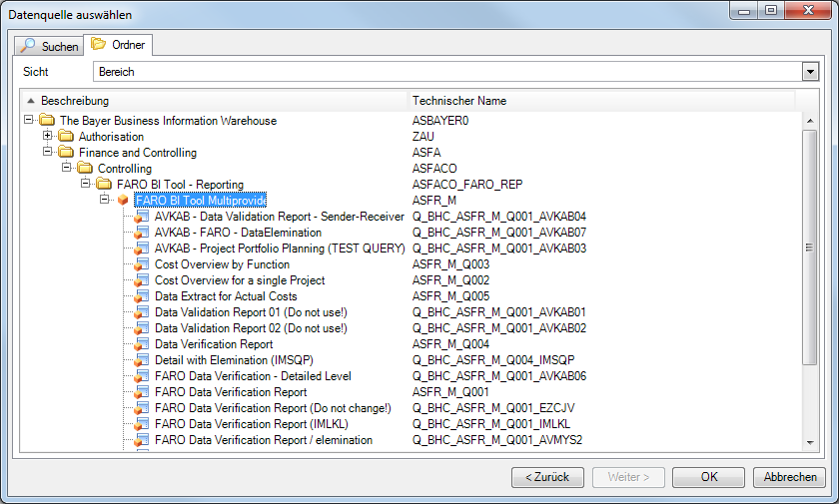
Task: Click the folder icon of The Bayer Business Information Warehouse
Action: [x=47, y=120]
